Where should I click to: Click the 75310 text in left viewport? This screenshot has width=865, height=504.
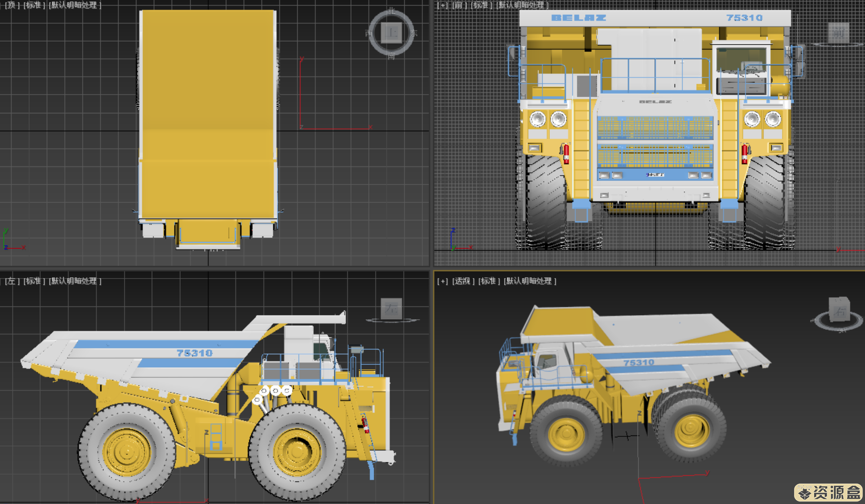click(195, 353)
